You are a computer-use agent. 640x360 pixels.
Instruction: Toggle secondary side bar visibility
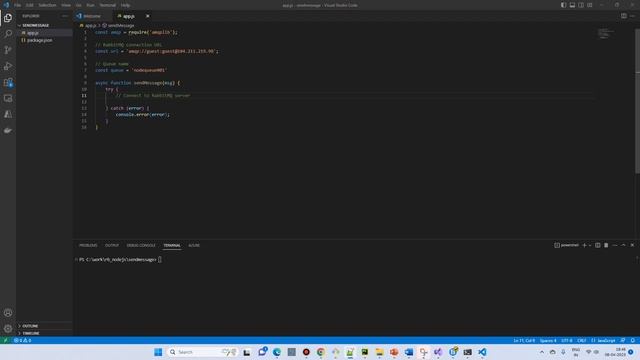[581, 5]
